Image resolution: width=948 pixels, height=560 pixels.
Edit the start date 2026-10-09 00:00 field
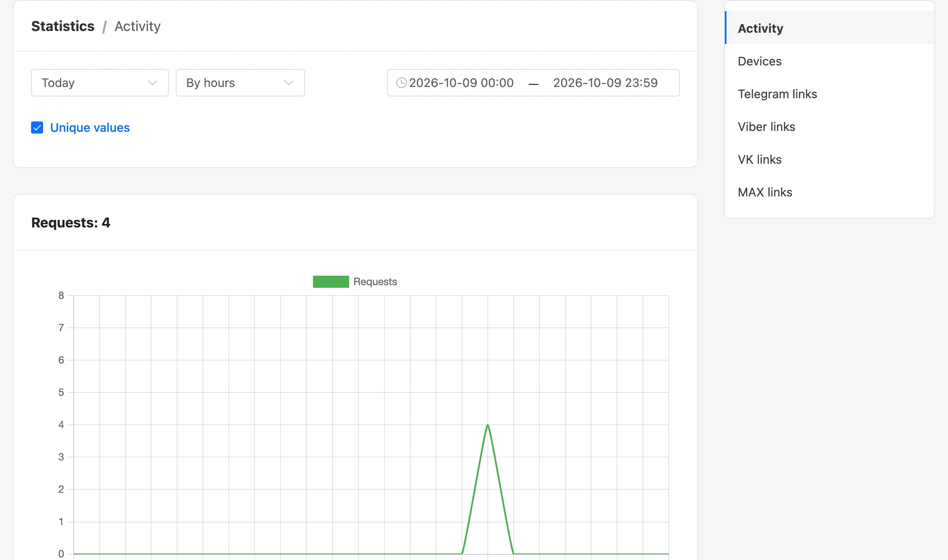click(461, 83)
